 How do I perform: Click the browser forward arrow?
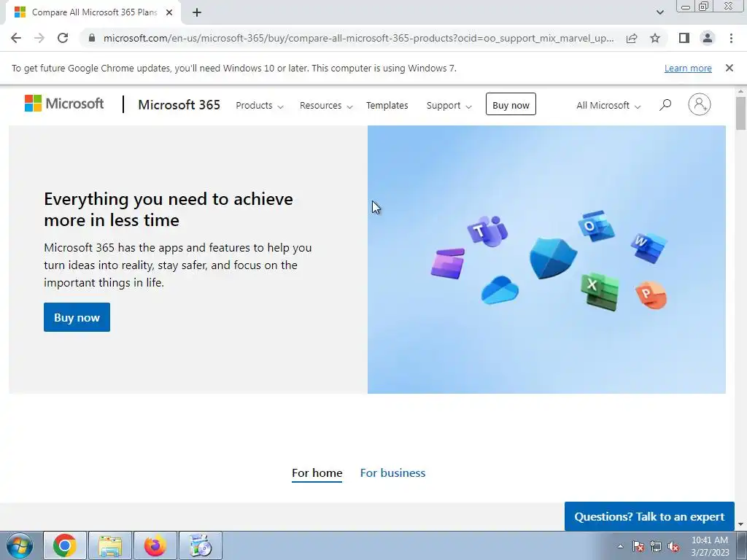[39, 38]
